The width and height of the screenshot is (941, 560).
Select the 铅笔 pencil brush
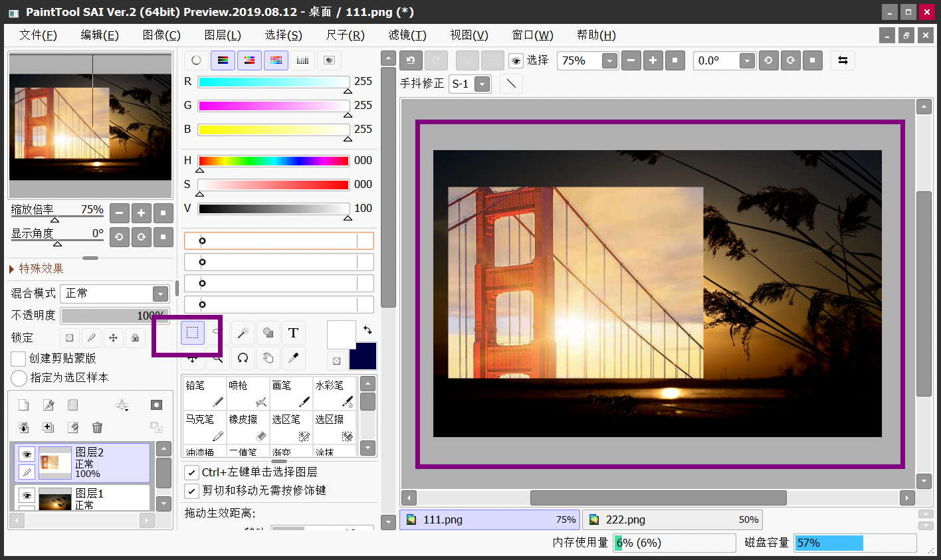(x=205, y=393)
